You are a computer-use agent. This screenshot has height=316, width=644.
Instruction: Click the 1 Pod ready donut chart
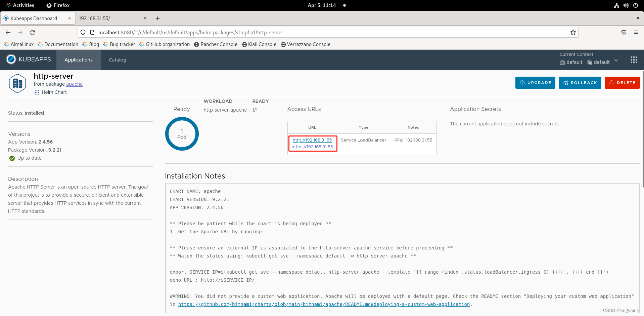(182, 134)
